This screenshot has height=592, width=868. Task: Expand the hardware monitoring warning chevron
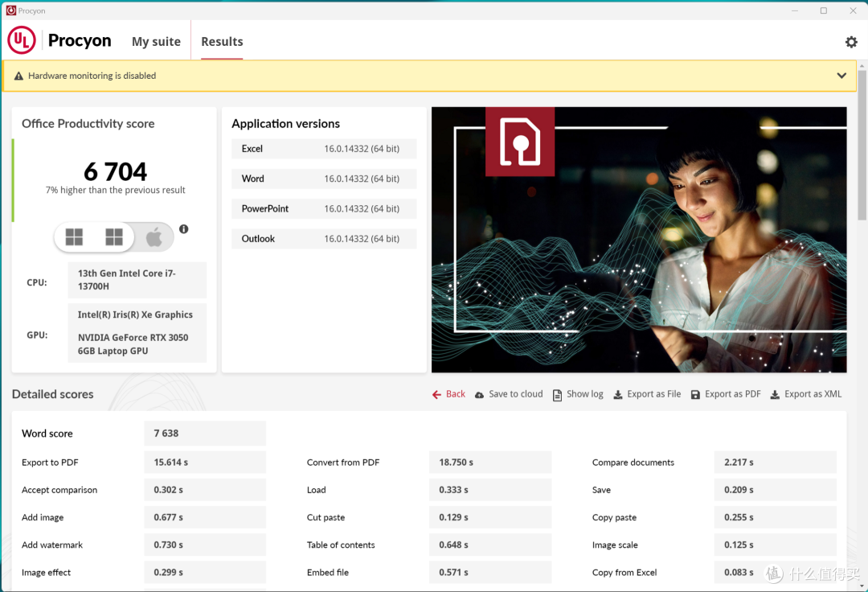841,76
